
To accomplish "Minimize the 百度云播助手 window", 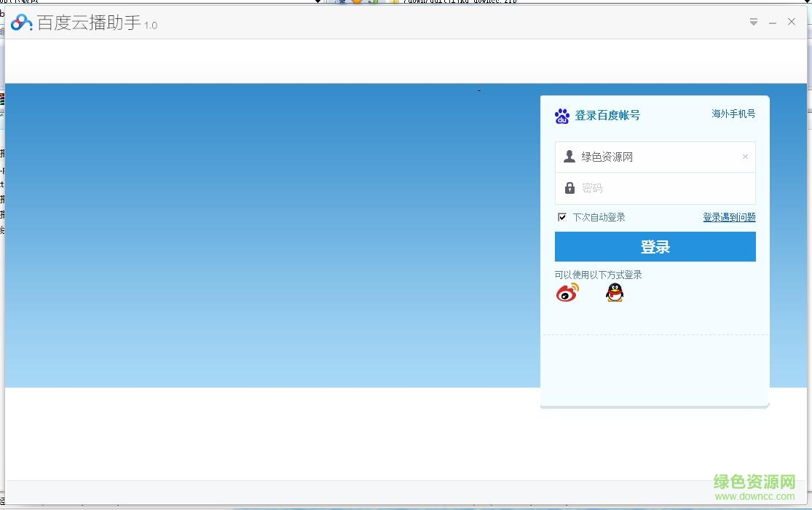I will 772,22.
